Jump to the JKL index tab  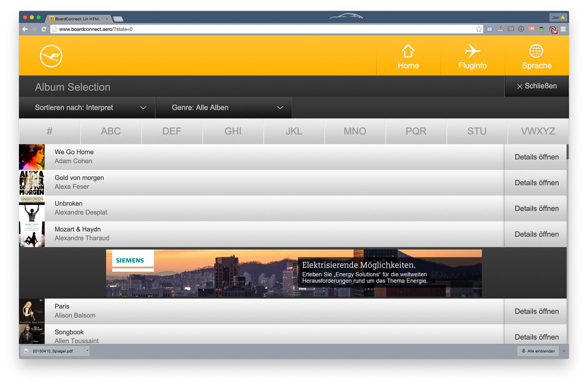pos(294,131)
